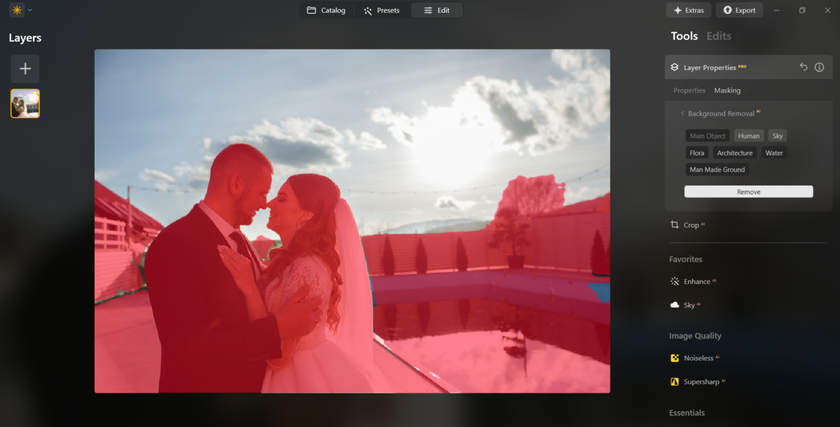Toggle the Flora mask option
Viewport: 840px width, 427px height.
(x=696, y=153)
